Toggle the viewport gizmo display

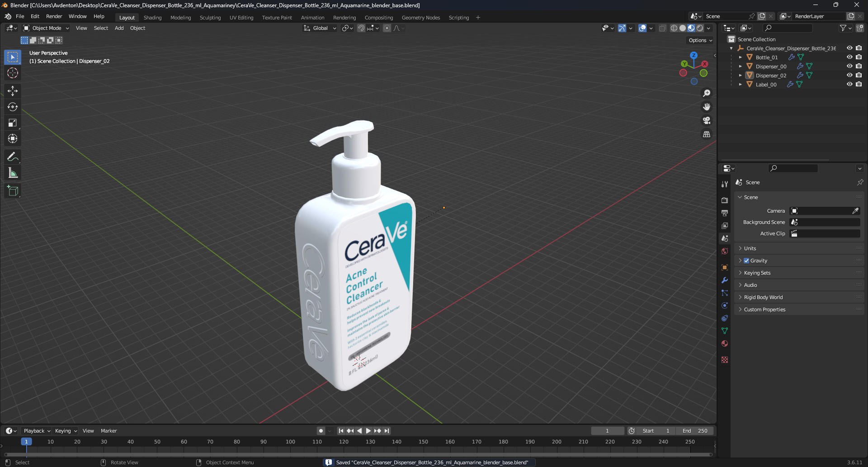coord(622,28)
